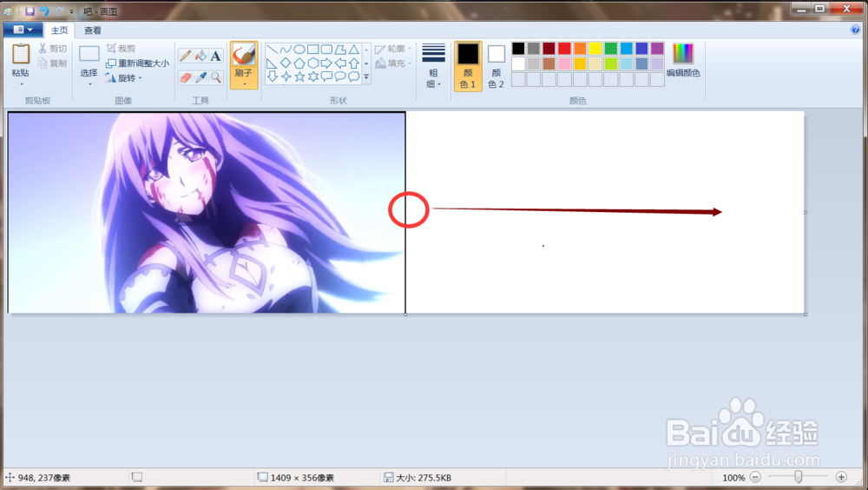Open the Rotate (旋转) dropdown
The width and height of the screenshot is (868, 490).
[x=124, y=78]
